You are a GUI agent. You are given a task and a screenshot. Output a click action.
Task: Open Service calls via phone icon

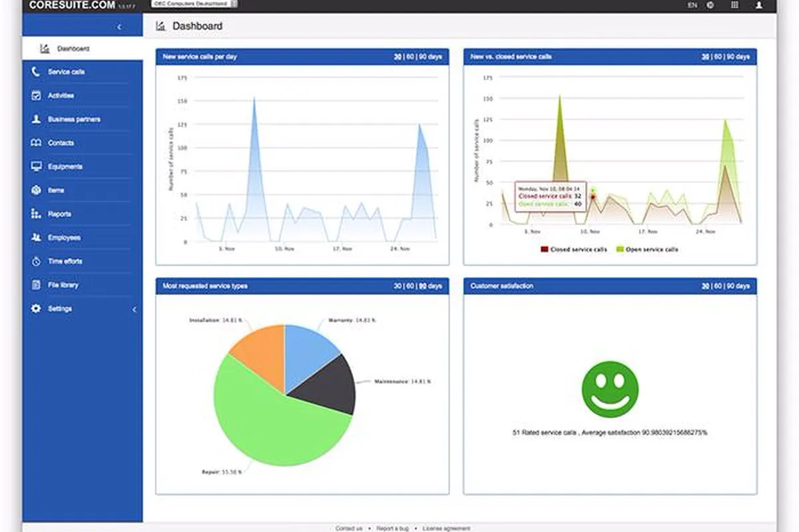[36, 72]
